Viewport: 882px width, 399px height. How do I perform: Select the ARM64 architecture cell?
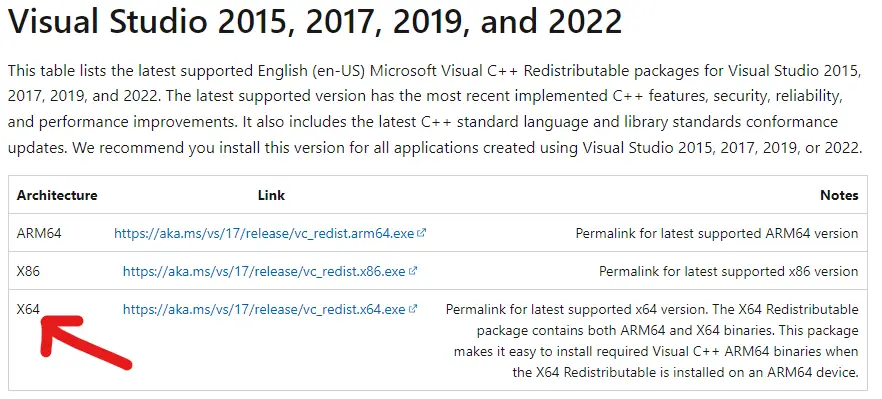point(39,233)
